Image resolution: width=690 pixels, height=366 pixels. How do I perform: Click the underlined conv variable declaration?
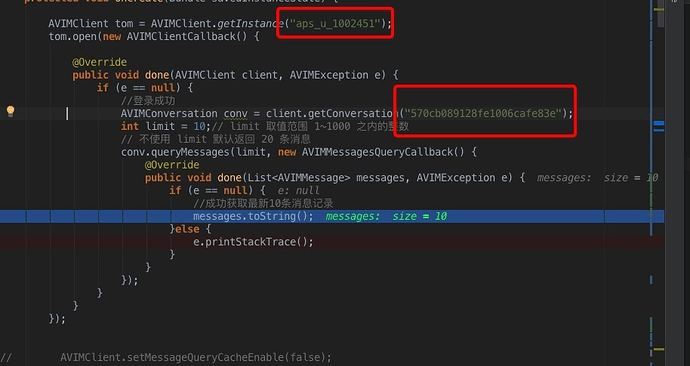[x=235, y=113]
